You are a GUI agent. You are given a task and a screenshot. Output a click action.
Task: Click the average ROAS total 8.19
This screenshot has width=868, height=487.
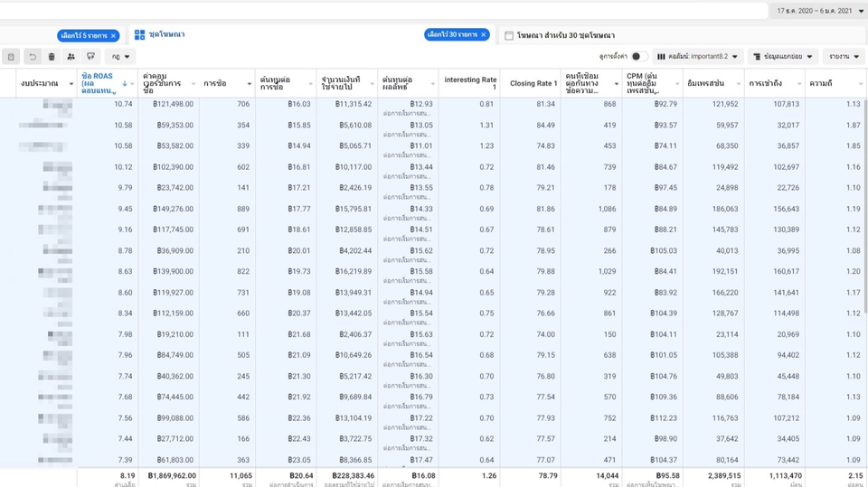(x=127, y=475)
